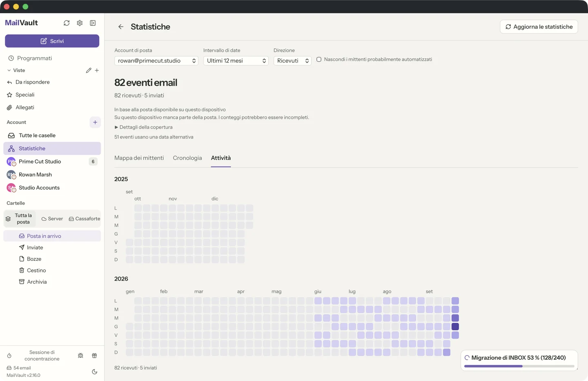This screenshot has height=381, width=588.
Task: Select Statistiche in the sidebar
Action: pyautogui.click(x=52, y=148)
